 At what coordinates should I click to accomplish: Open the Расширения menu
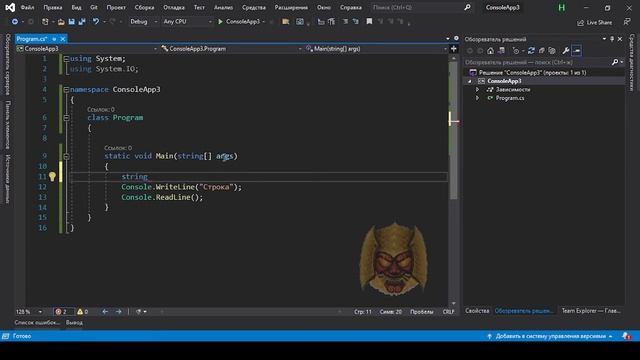291,7
